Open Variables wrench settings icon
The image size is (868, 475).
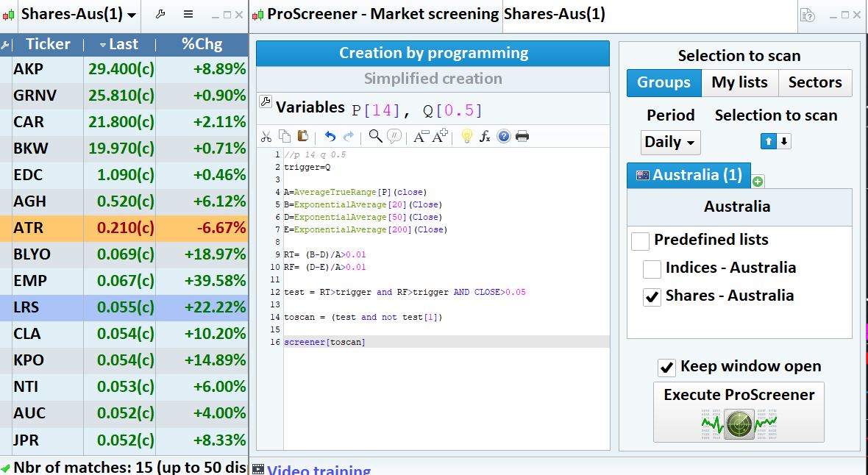265,101
